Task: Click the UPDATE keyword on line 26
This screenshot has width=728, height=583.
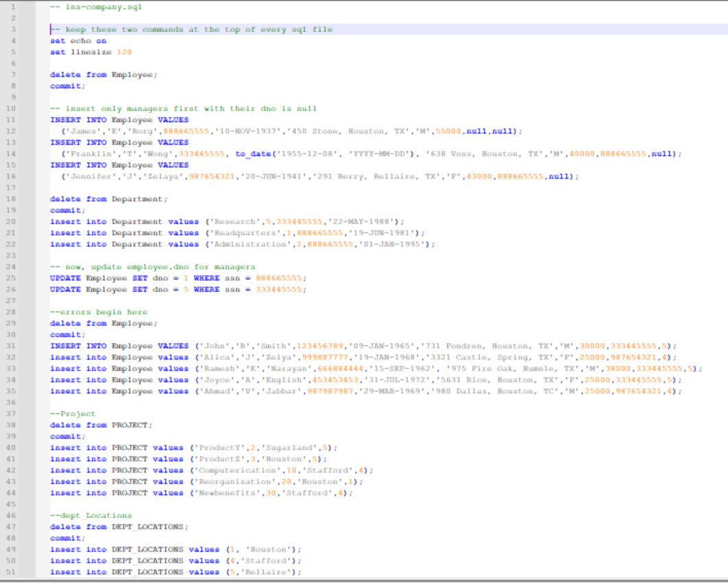Action: coord(67,289)
